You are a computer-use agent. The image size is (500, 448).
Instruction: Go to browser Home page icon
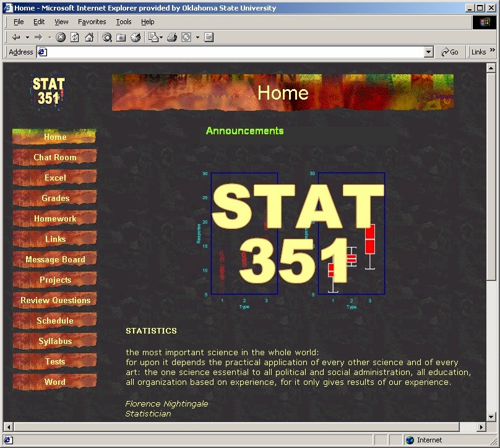89,37
